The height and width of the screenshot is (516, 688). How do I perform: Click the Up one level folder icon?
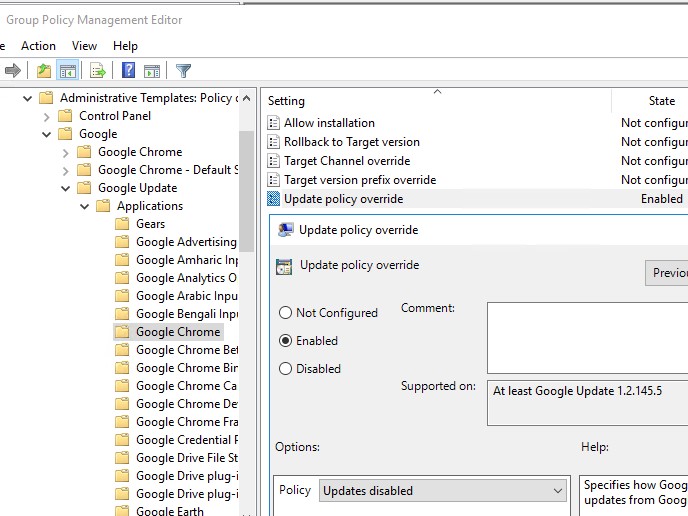(x=44, y=70)
